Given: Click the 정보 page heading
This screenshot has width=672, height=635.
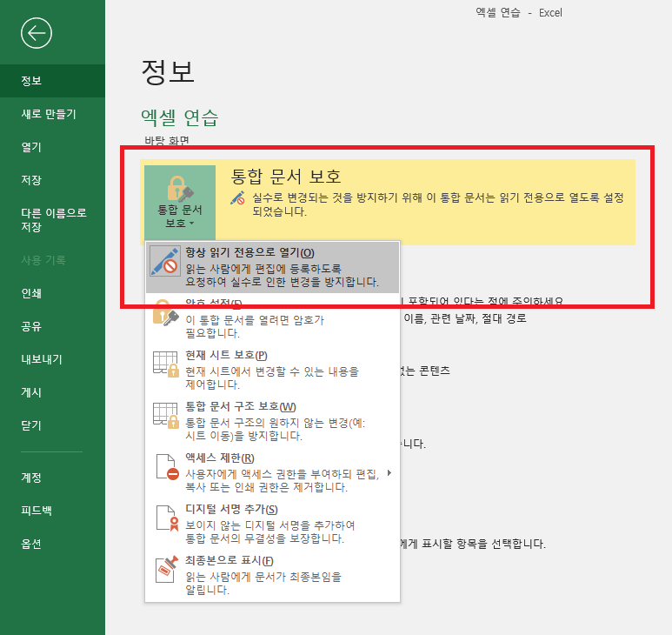Looking at the screenshot, I should 168,71.
